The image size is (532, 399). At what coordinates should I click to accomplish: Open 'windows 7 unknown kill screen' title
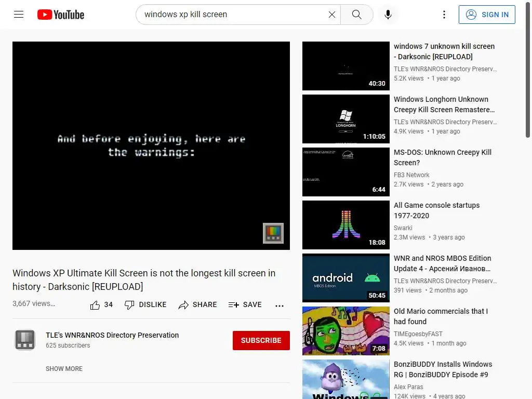(444, 51)
